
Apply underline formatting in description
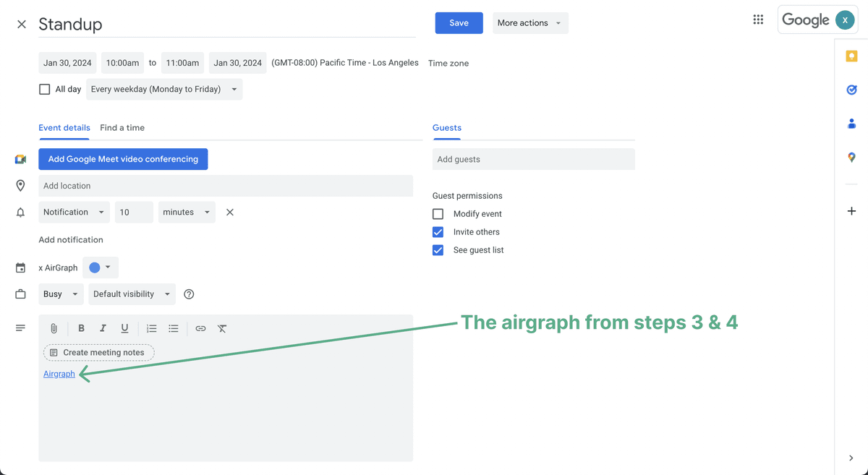point(124,328)
